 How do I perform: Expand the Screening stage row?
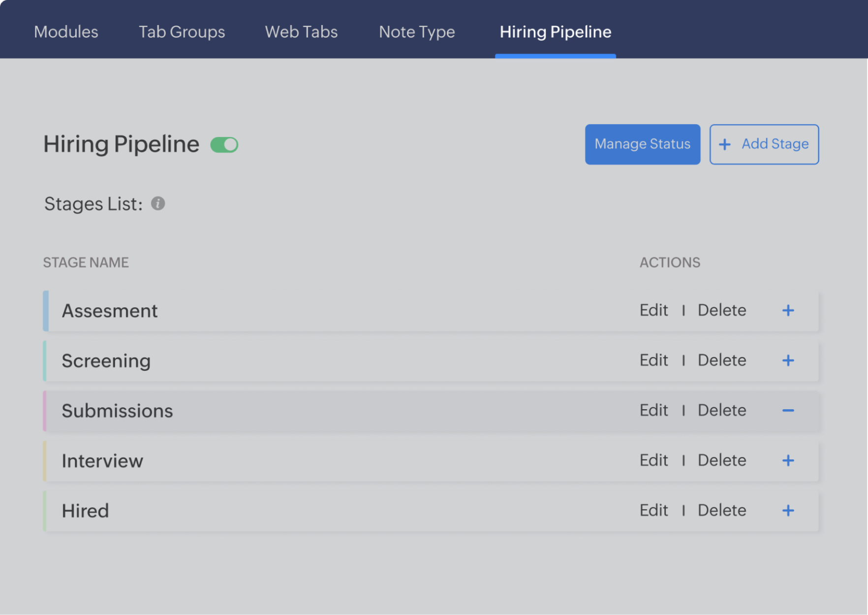click(x=788, y=360)
